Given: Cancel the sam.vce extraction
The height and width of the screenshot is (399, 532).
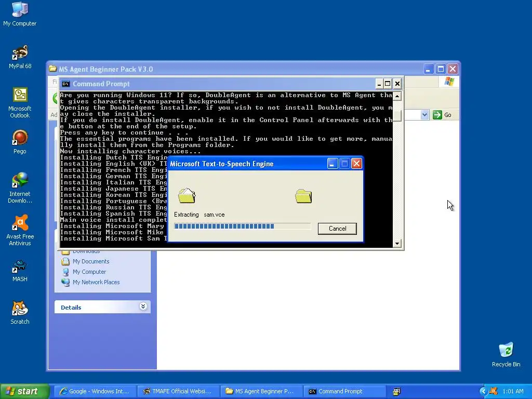Looking at the screenshot, I should click(x=337, y=229).
